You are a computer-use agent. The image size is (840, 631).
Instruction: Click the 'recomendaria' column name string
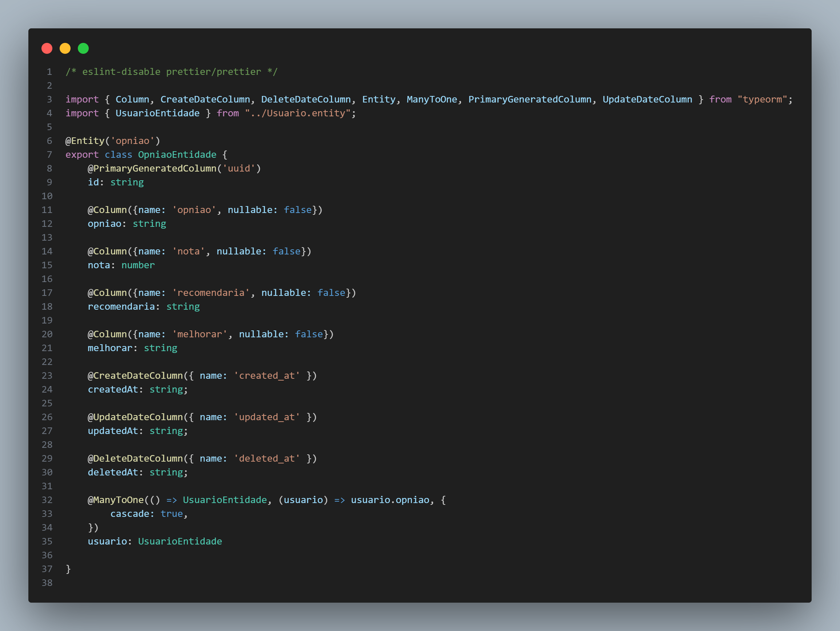[211, 293]
